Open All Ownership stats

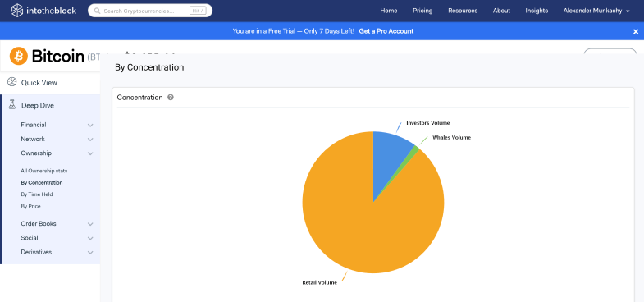[x=44, y=171]
